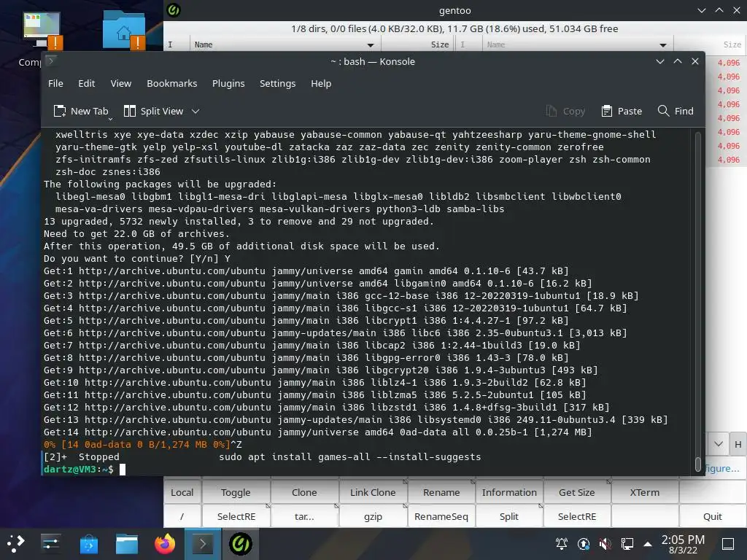
Task: Open the Plugins menu in Konsole
Action: click(228, 83)
